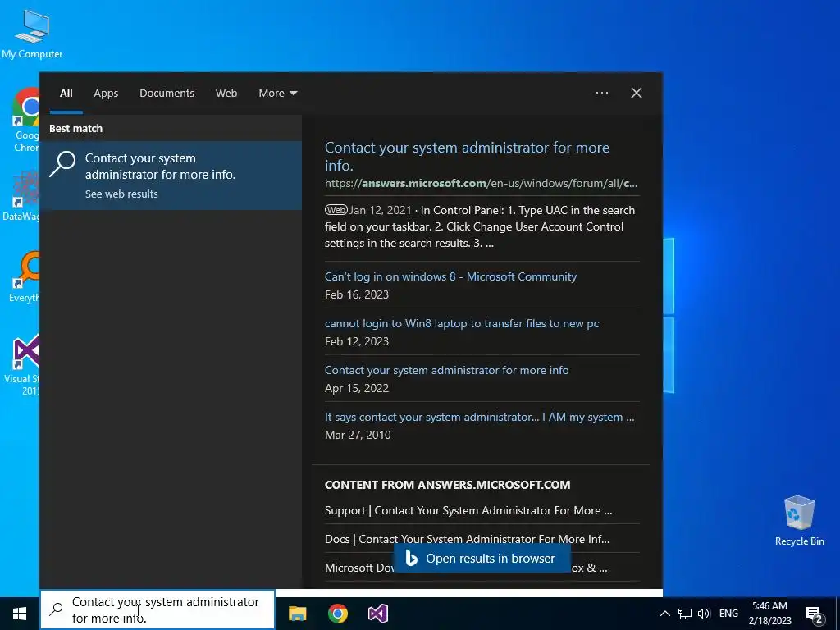Click the "Mar 27, 2010" date text
The image size is (840, 630).
point(358,435)
